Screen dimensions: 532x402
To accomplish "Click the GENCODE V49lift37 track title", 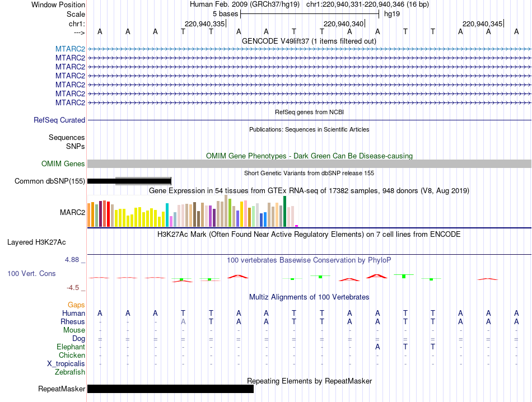I will (x=309, y=41).
